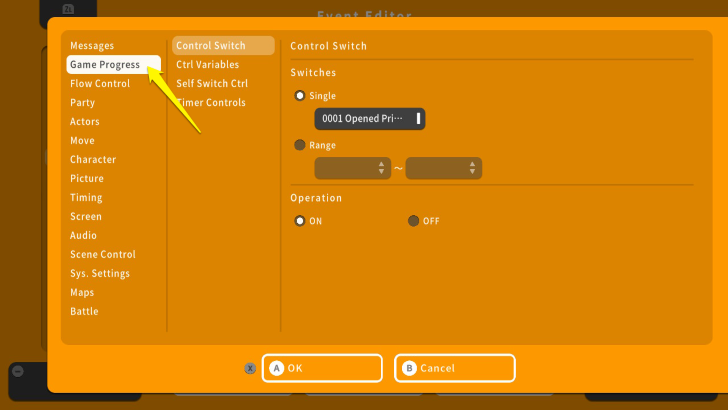Select the Move category
This screenshot has height=410, width=728.
pyautogui.click(x=82, y=141)
